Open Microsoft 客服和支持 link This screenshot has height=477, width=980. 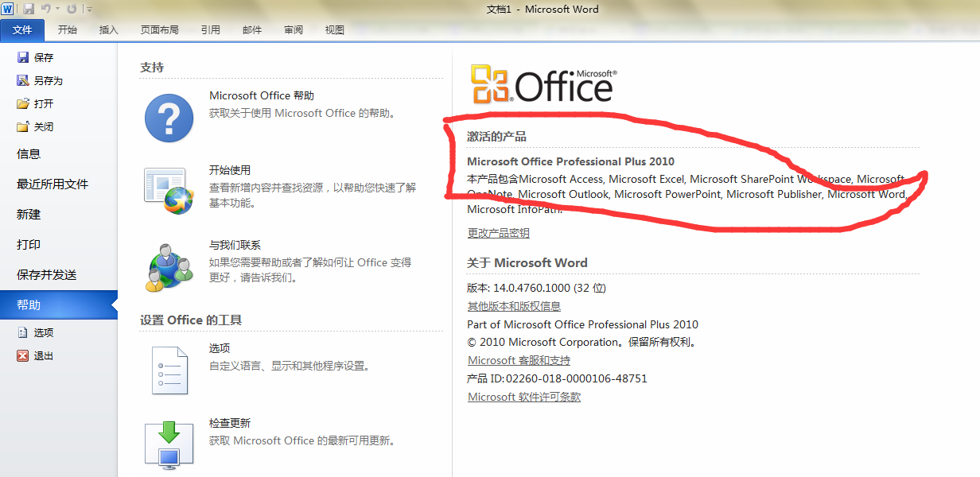(519, 361)
